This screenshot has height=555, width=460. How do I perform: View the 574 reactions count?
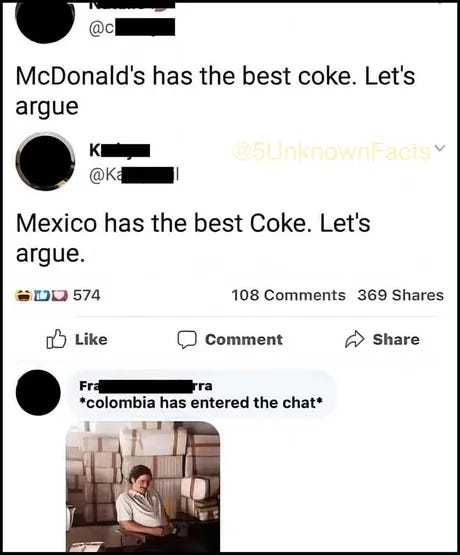click(87, 295)
